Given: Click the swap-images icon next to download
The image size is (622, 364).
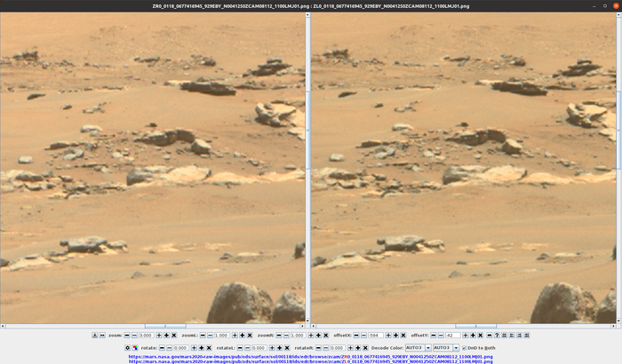Looking at the screenshot, I should tap(102, 336).
